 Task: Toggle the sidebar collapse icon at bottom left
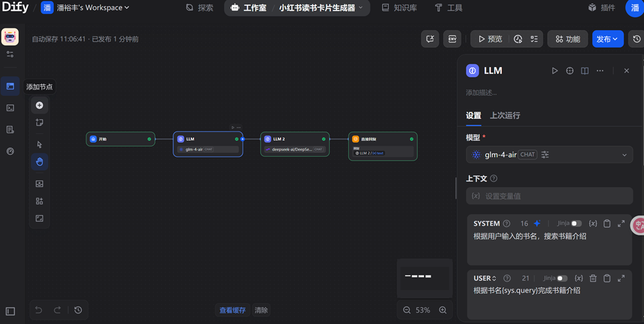(10, 311)
